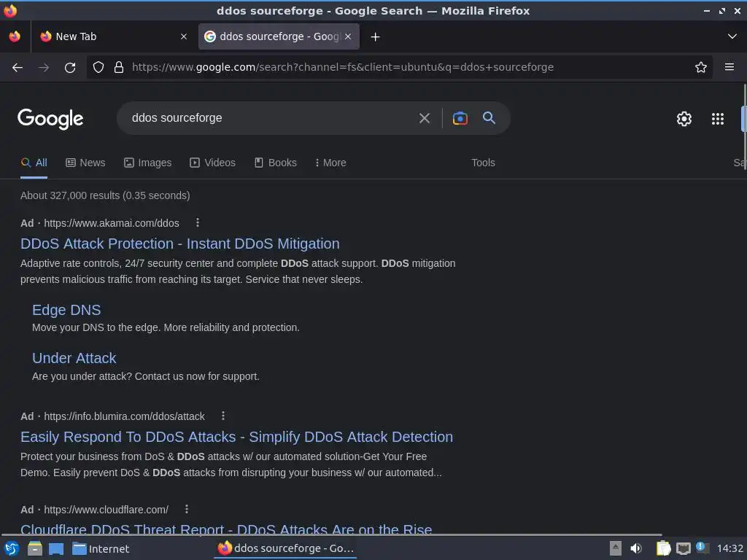Viewport: 747px width, 560px height.
Task: Open Cloudflare DDoS Threat Report link
Action: pos(226,529)
